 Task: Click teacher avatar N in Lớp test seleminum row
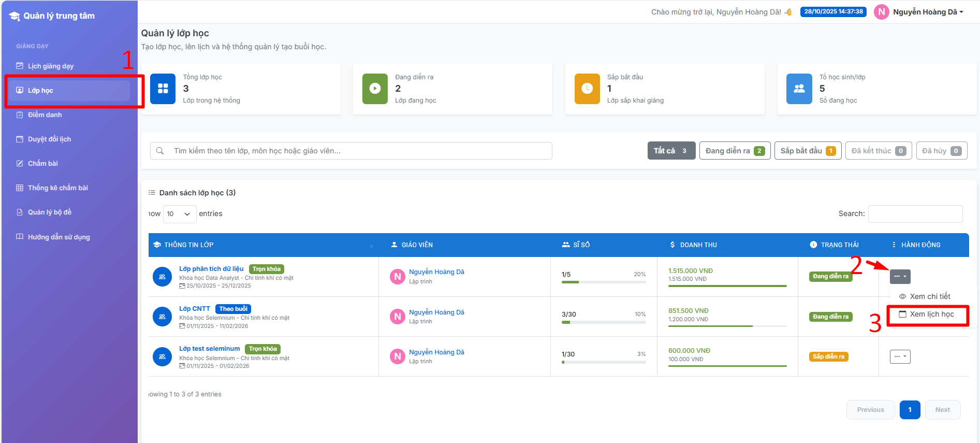(397, 356)
